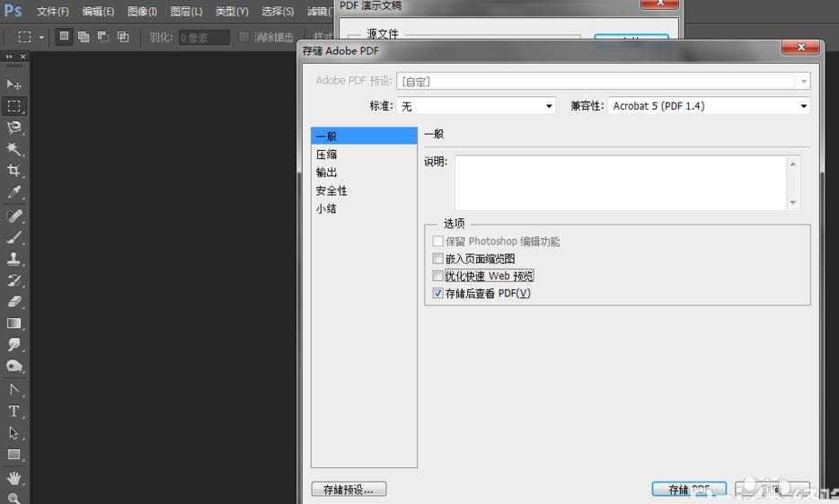Select the Horizontal Type tool
This screenshot has width=839, height=504.
tap(14, 411)
